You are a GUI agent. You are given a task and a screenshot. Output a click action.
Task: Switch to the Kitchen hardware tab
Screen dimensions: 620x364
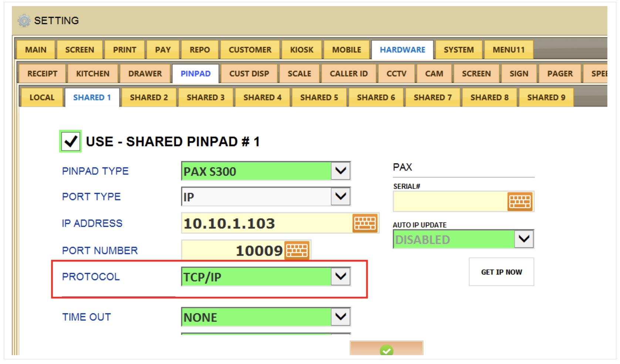pos(92,74)
